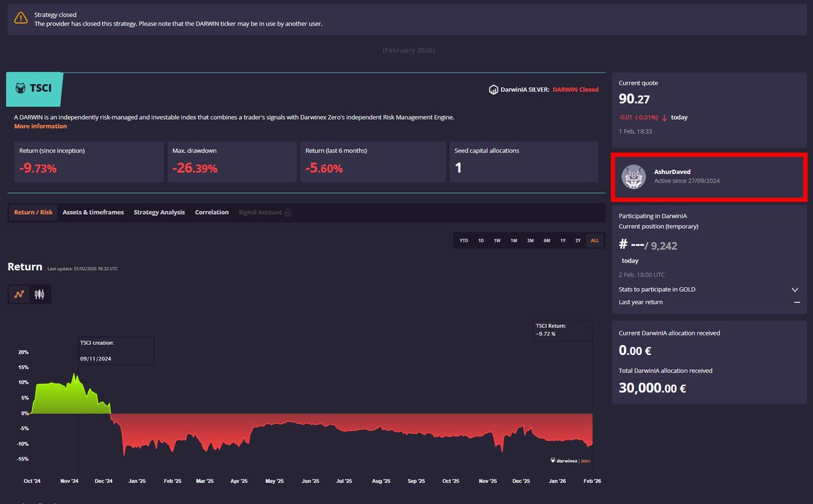
Task: Click the red down arrow near today
Action: coord(665,117)
